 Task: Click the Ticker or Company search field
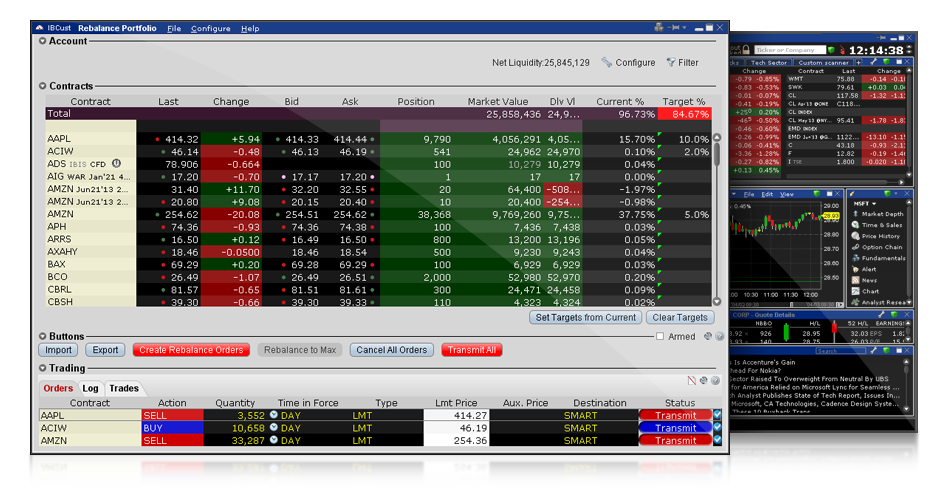[789, 50]
